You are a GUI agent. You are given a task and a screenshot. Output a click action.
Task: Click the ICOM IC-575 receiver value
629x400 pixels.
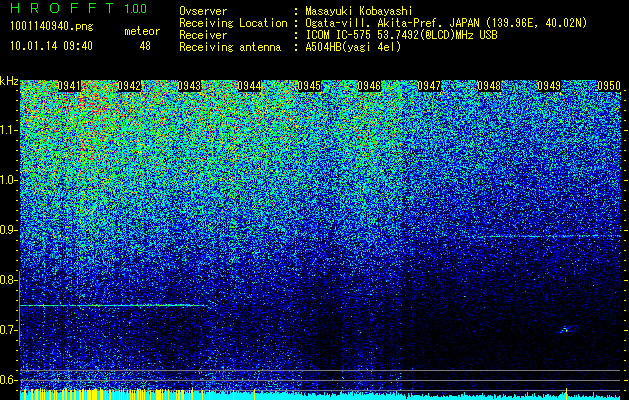point(401,35)
